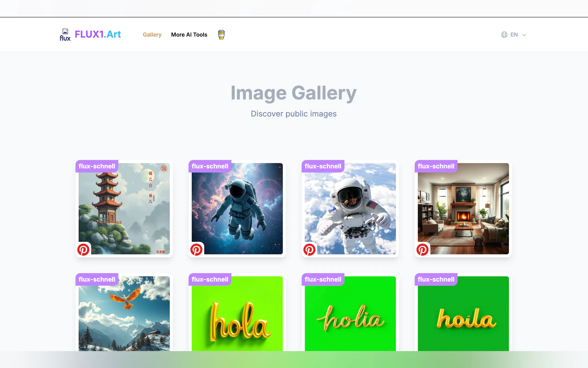Click flux-schnell tag on pagoda image
This screenshot has height=368, width=588.
[97, 166]
